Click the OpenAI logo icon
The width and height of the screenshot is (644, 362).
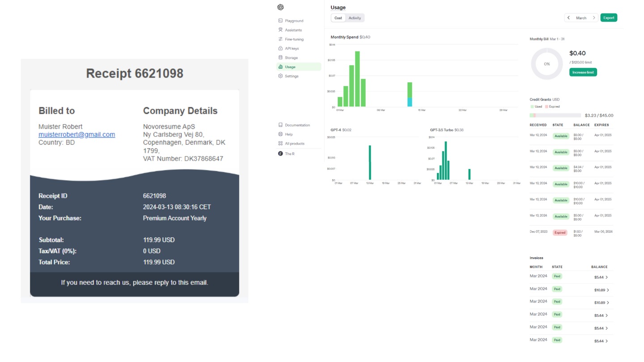[x=280, y=7]
